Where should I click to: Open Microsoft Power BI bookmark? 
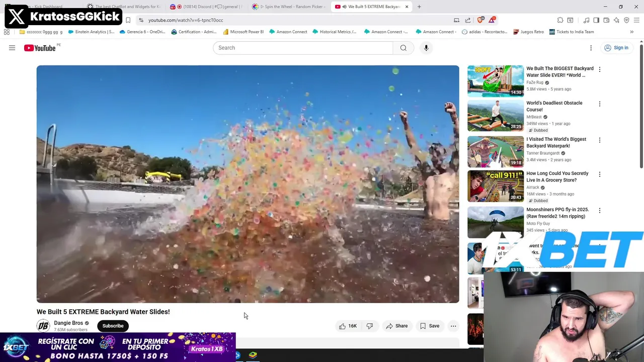244,32
